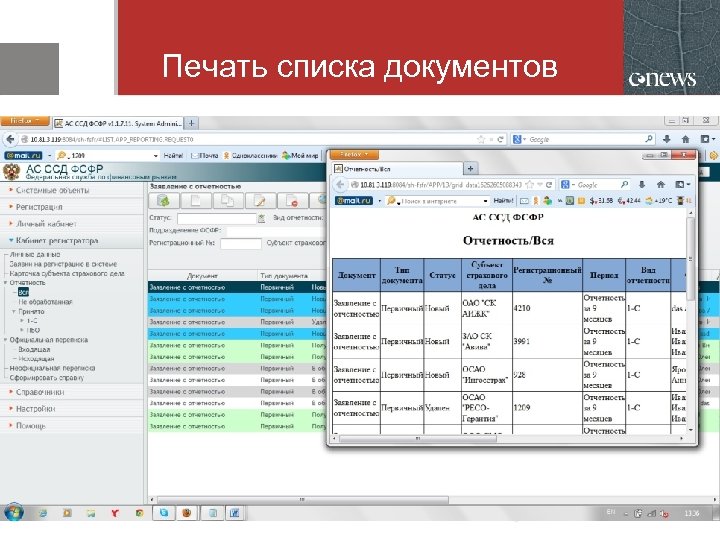Screen dimensions: 720x540
Task: Click the @mail.ru logo in the popup window toolbar
Action: 354,201
